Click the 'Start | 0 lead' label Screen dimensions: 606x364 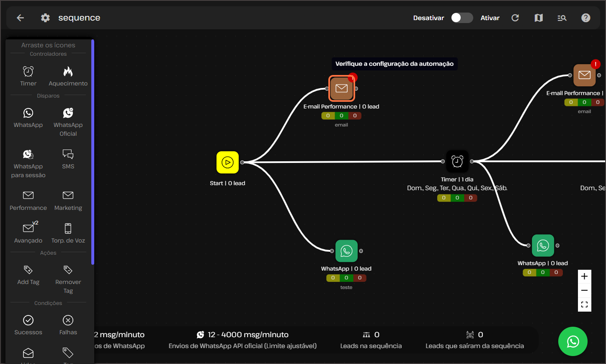click(227, 183)
